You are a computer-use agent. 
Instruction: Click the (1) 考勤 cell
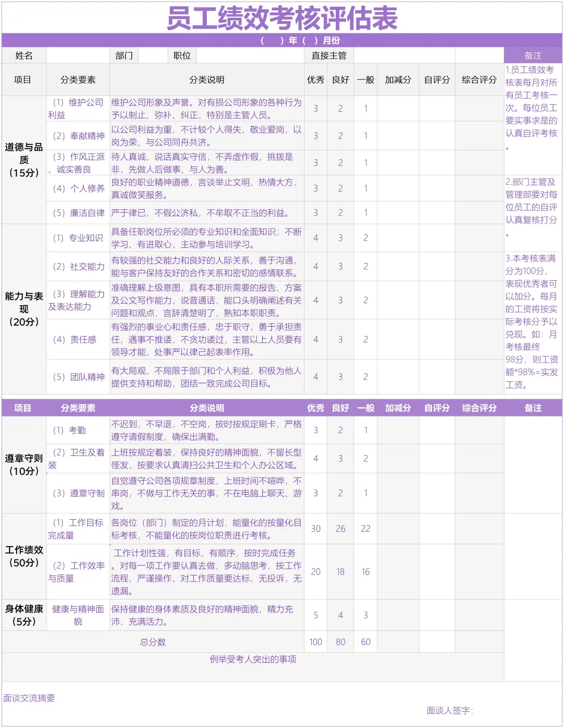[x=78, y=430]
